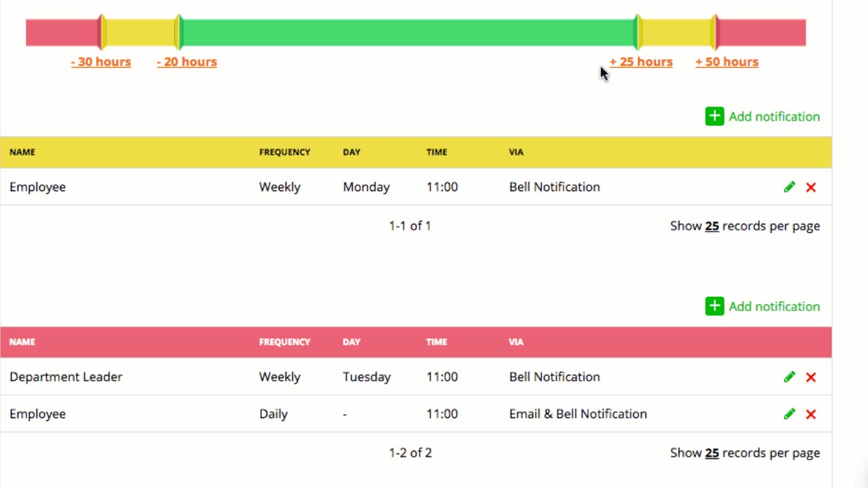868x488 pixels.
Task: Edit the yellow Employee weekly notification
Action: tap(789, 187)
